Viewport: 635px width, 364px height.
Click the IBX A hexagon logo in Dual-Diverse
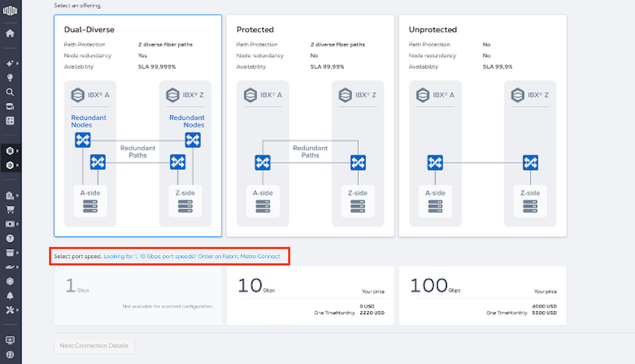pos(78,95)
